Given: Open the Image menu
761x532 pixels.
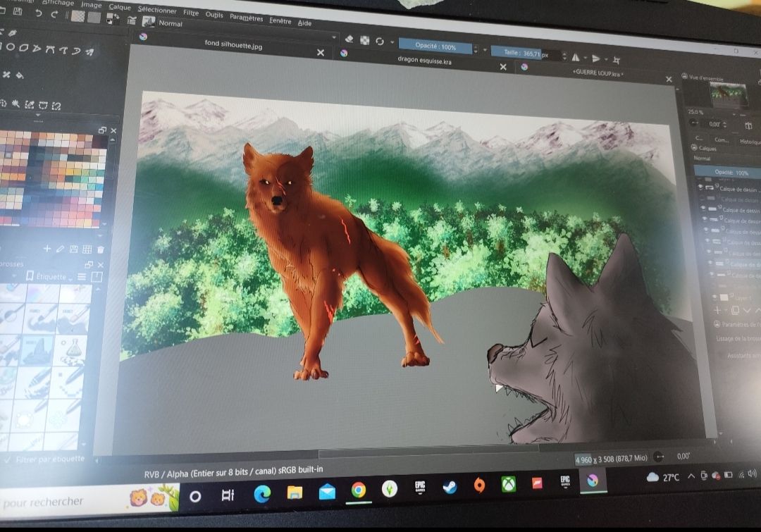Looking at the screenshot, I should [x=91, y=4].
